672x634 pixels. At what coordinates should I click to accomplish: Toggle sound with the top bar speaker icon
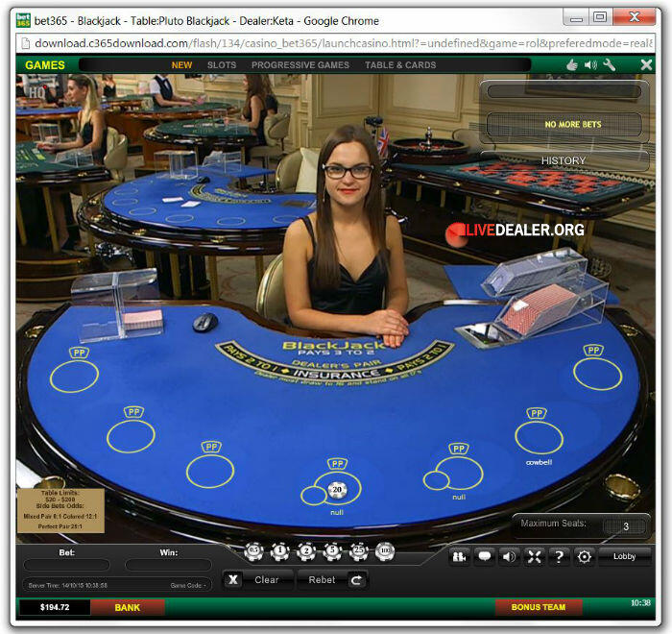(x=590, y=64)
